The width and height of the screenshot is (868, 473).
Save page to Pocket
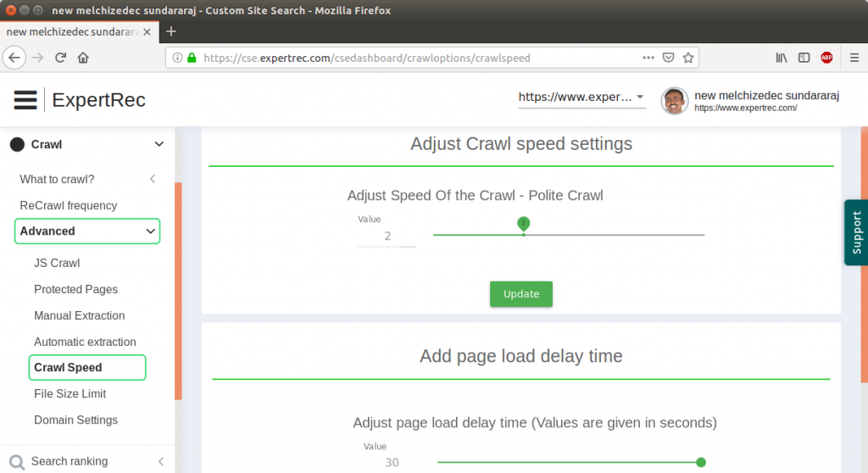pos(668,58)
